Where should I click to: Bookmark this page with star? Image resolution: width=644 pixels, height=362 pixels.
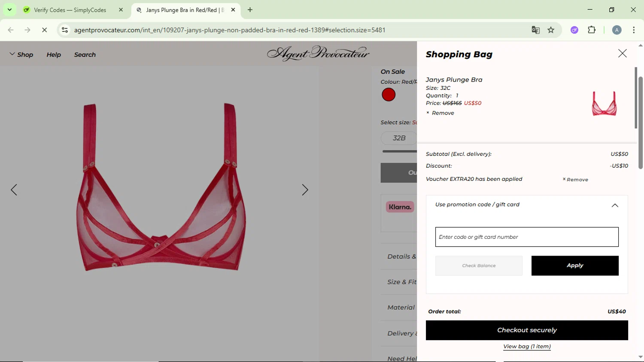tap(551, 30)
